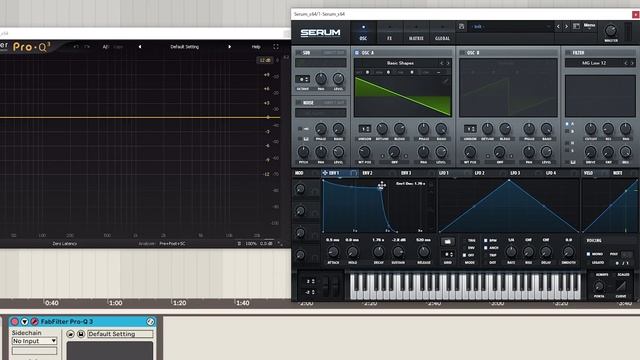Toggle the SUB oscillator enable switch

[298, 53]
